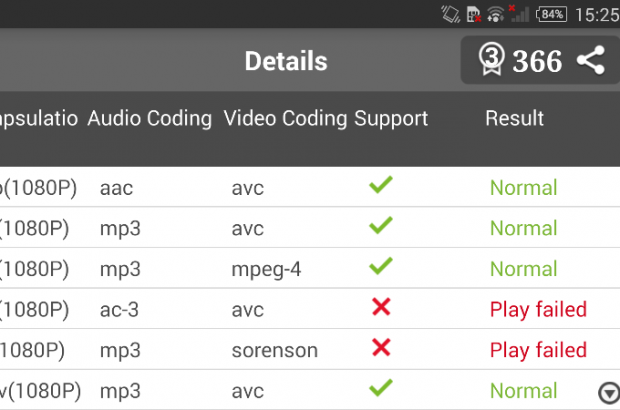This screenshot has width=620, height=410.
Task: Open the 366 score button
Action: click(x=537, y=61)
